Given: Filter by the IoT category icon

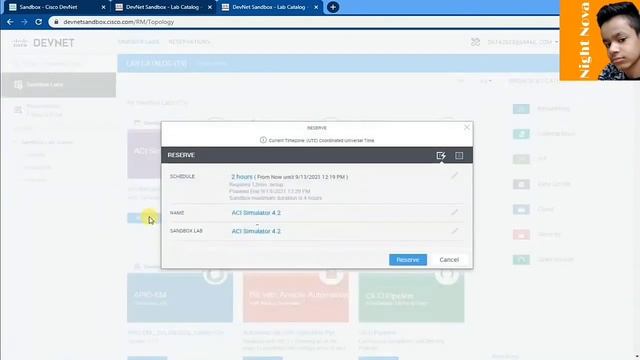Looking at the screenshot, I should [x=521, y=159].
